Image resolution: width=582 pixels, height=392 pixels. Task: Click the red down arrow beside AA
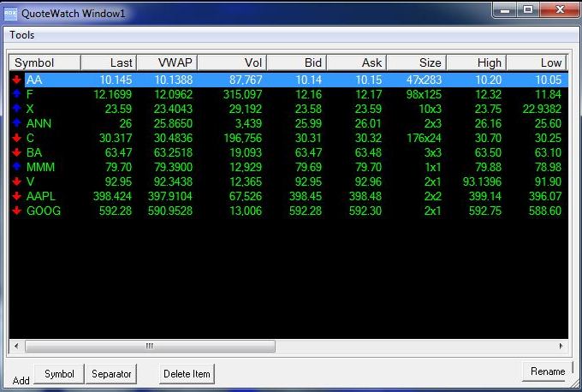point(16,80)
